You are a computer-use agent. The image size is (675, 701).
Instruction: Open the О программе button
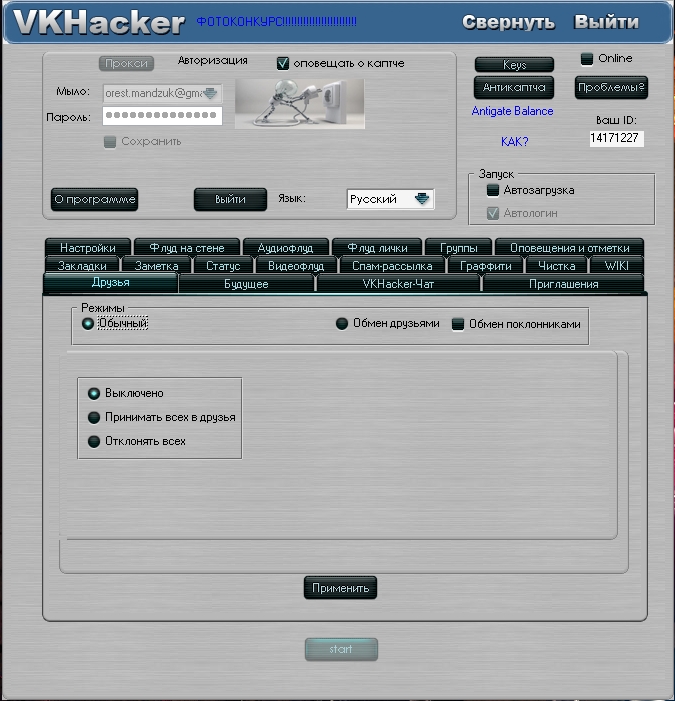tap(94, 199)
